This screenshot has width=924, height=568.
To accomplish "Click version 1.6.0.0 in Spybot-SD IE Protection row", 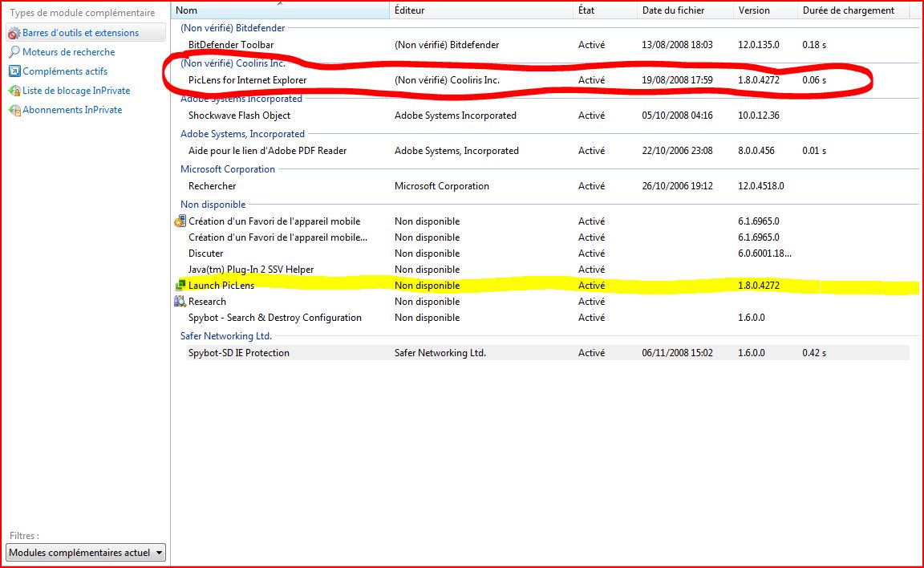I will coord(752,353).
